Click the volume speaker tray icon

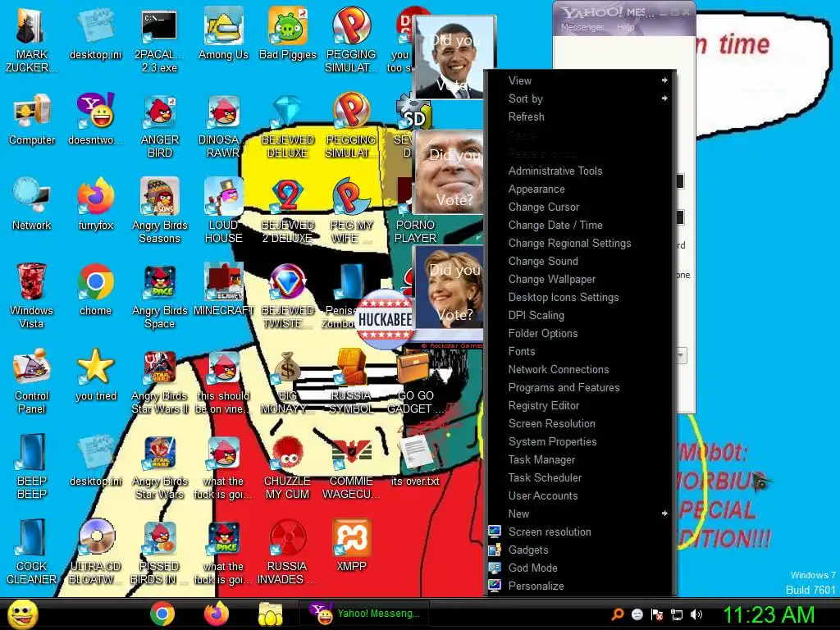(696, 614)
